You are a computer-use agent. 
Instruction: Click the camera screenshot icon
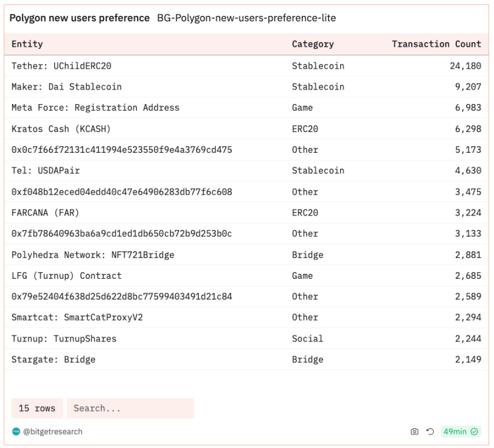(x=414, y=432)
